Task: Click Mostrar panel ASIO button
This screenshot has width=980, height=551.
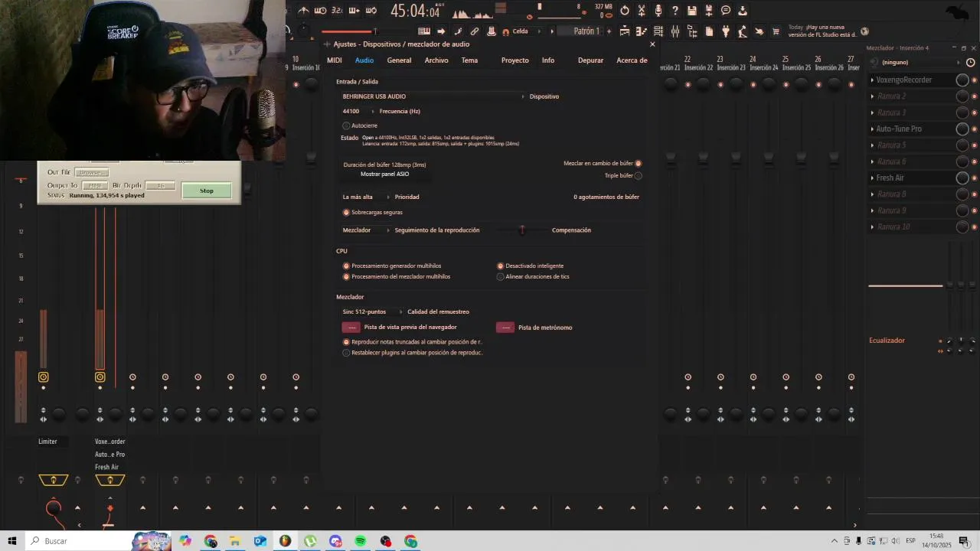Action: pos(385,174)
